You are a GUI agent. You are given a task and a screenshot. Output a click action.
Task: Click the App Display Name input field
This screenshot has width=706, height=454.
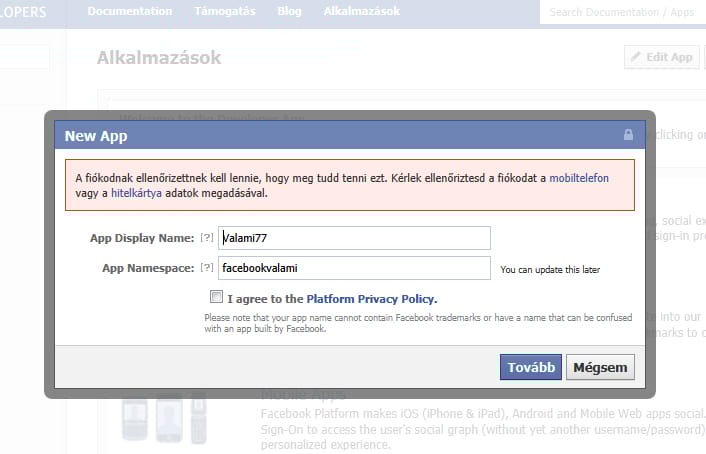click(354, 238)
